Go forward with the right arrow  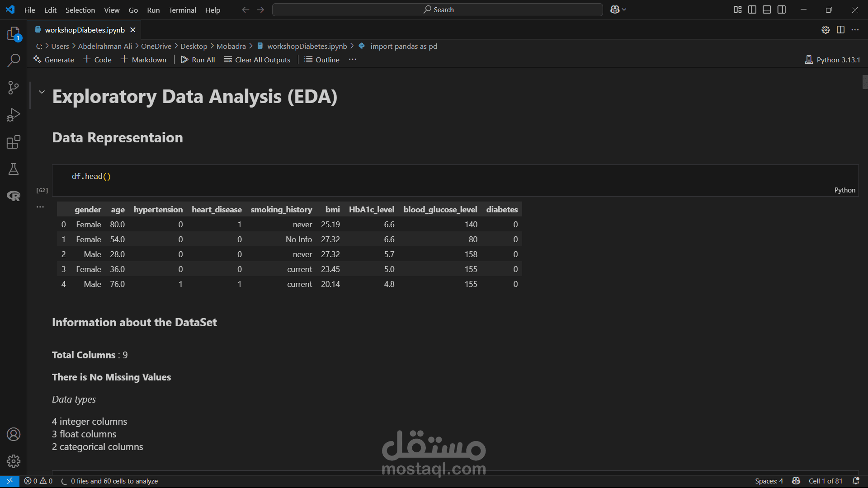coord(260,9)
